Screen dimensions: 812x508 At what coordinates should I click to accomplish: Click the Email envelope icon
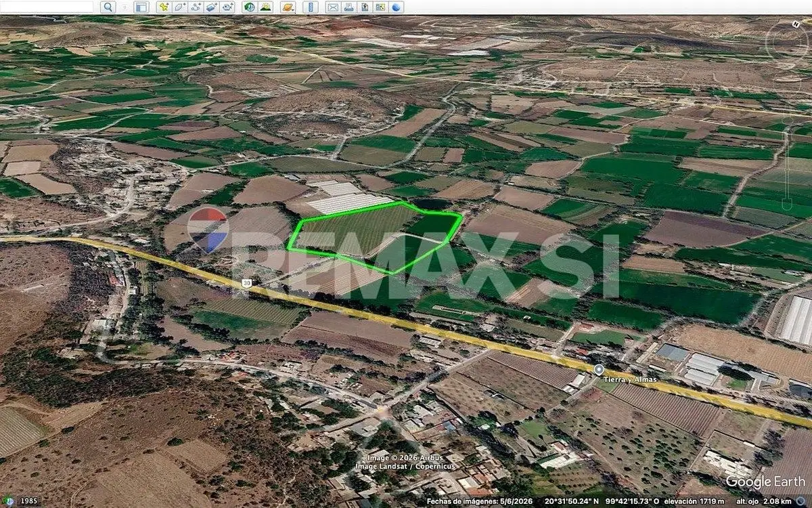[x=332, y=7]
